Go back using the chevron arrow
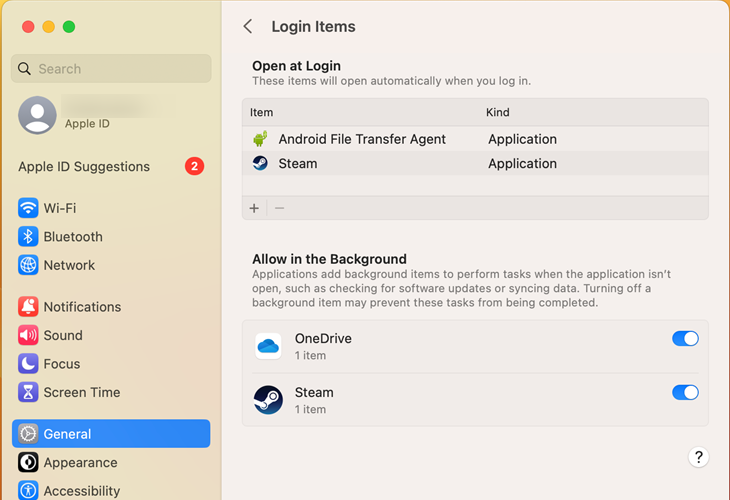The image size is (730, 500). tap(248, 27)
